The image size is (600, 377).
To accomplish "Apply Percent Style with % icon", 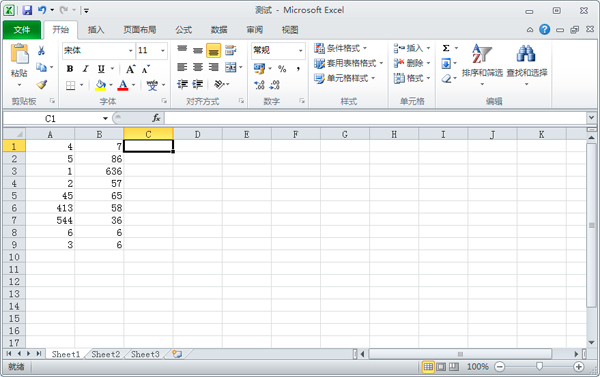I will (x=282, y=69).
